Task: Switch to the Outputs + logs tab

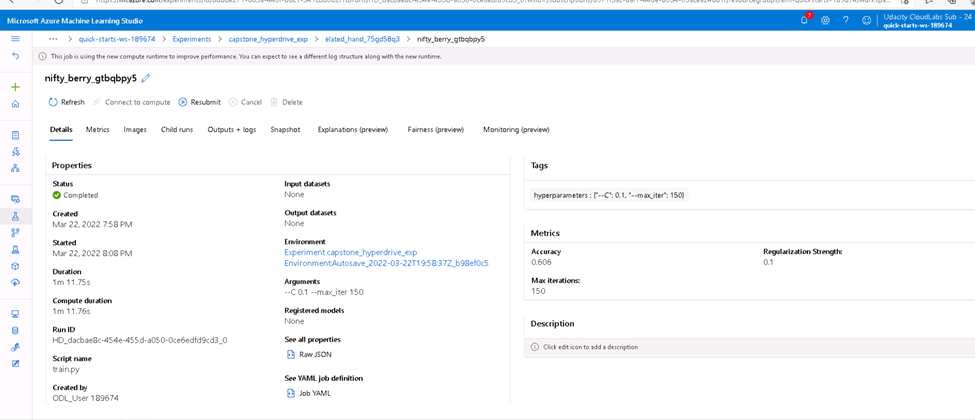Action: 231,129
